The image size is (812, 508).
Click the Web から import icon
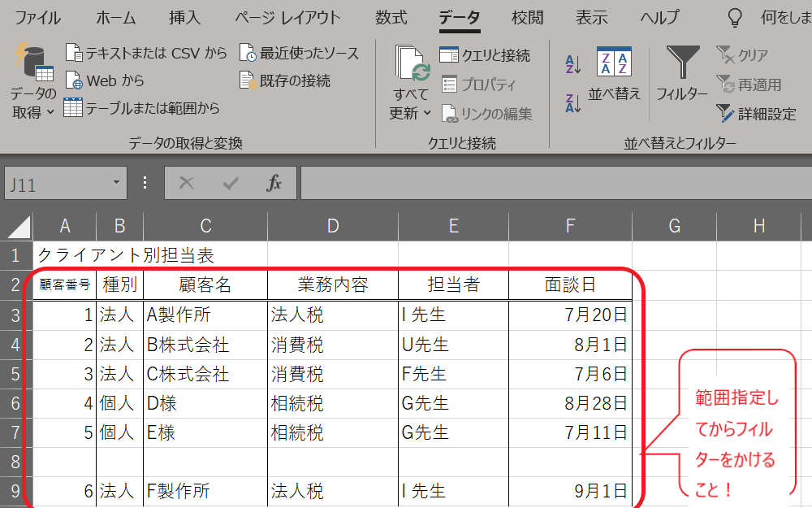[74, 80]
